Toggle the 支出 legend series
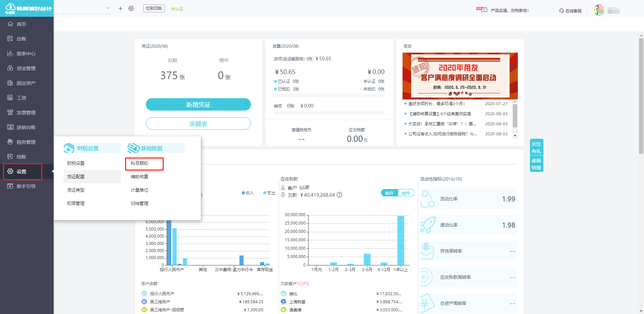The width and height of the screenshot is (644, 314). click(x=269, y=193)
